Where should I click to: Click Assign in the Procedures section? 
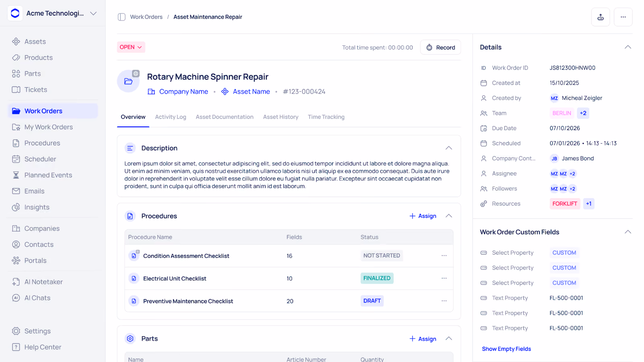point(423,216)
